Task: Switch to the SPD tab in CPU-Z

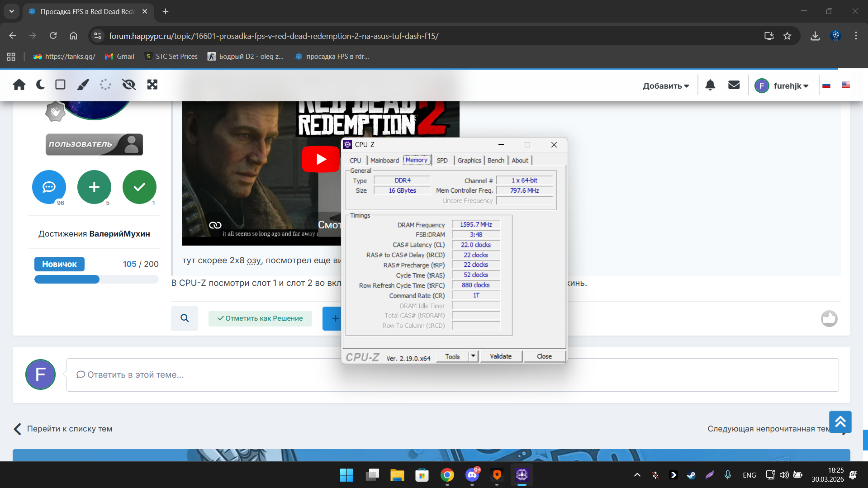Action: 442,161
